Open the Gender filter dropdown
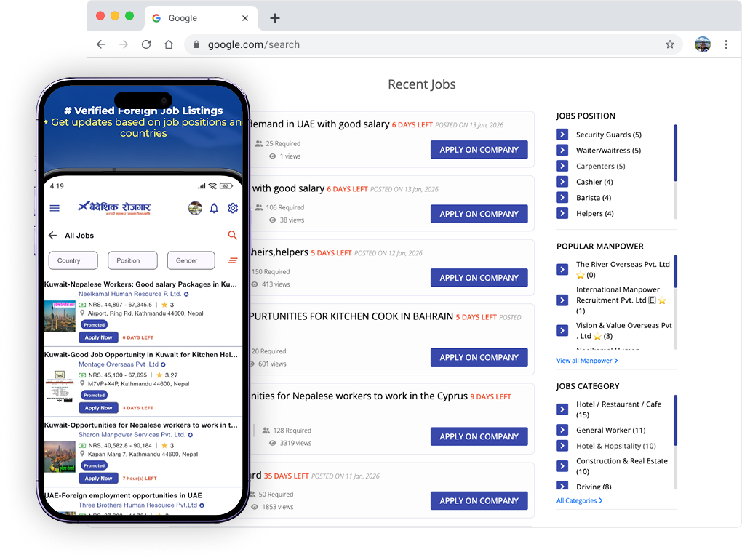 [191, 260]
